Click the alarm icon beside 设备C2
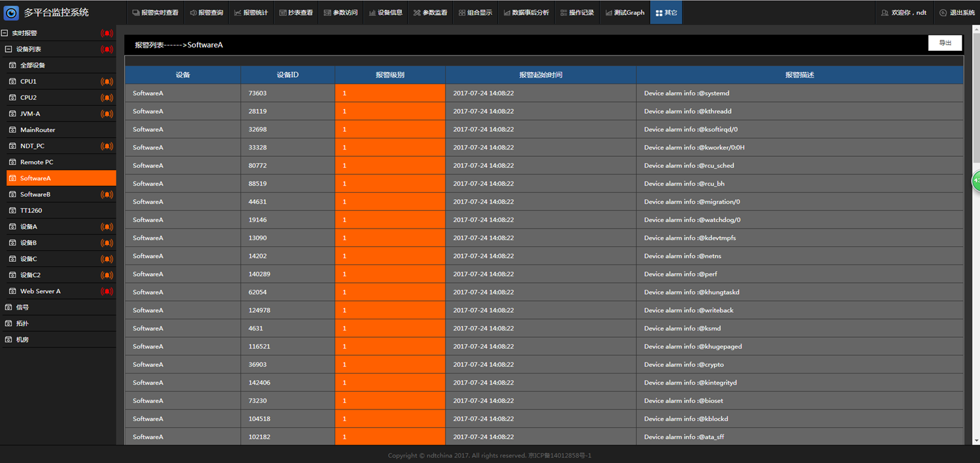The height and width of the screenshot is (463, 980). point(106,275)
